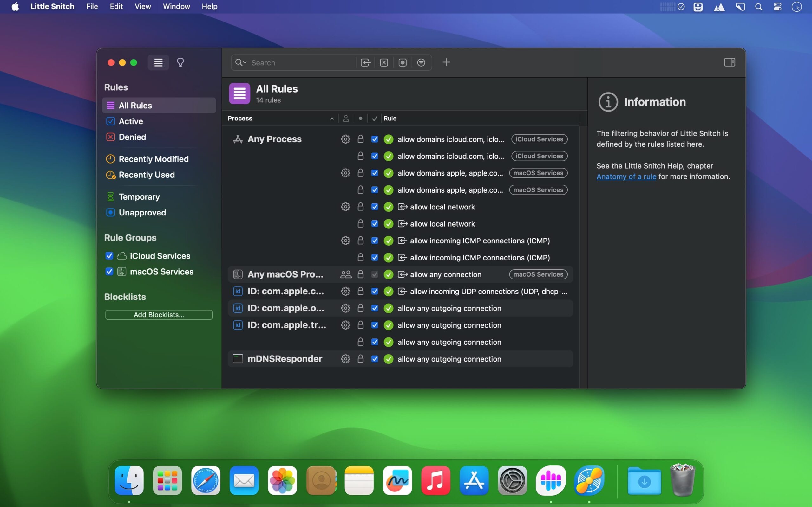Click the clear search X icon
Screen dimensions: 812x507
pos(383,62)
